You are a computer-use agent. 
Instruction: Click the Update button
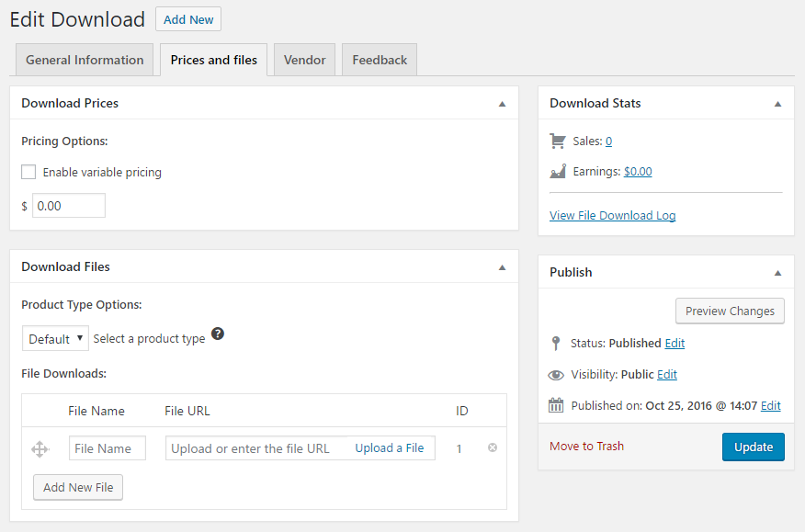754,447
